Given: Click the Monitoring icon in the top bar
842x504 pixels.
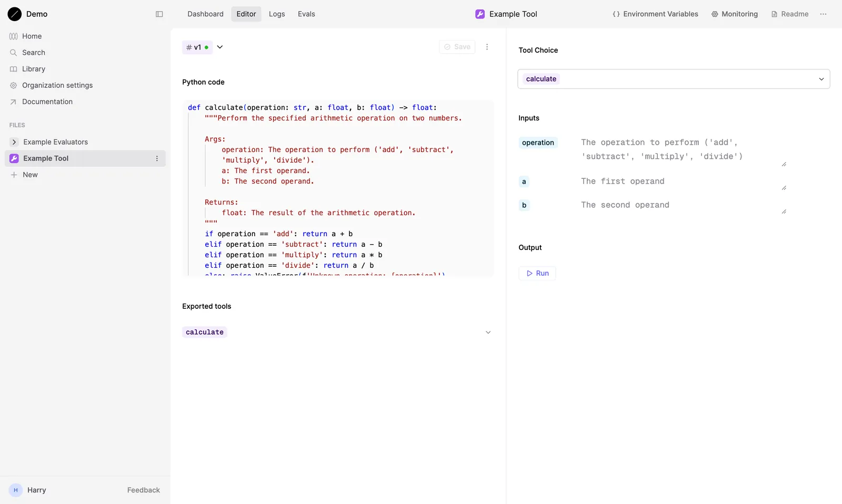Looking at the screenshot, I should (x=715, y=14).
